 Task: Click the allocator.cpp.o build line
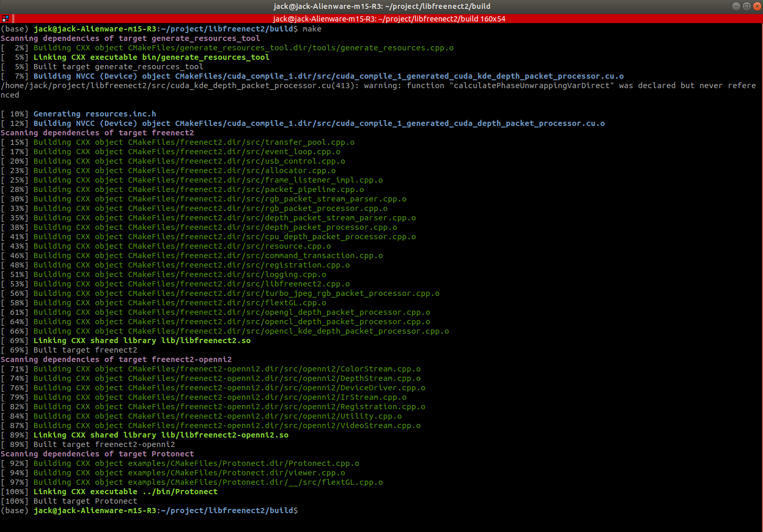tap(168, 171)
